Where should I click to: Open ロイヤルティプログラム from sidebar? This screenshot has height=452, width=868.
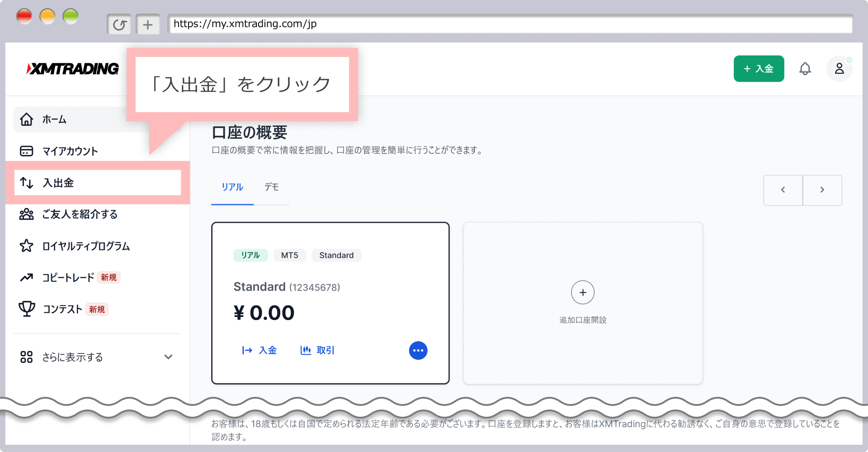click(86, 246)
